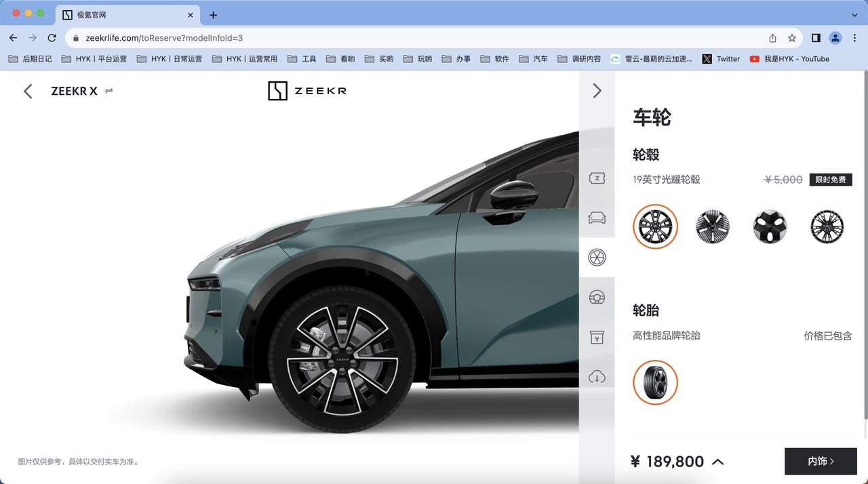Open the tab search dropdown arrow
This screenshot has height=484, width=868.
(x=854, y=15)
